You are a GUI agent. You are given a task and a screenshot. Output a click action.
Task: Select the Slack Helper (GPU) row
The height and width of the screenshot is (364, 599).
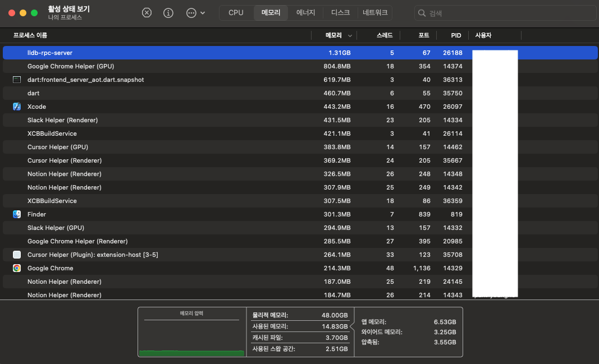tap(300, 228)
